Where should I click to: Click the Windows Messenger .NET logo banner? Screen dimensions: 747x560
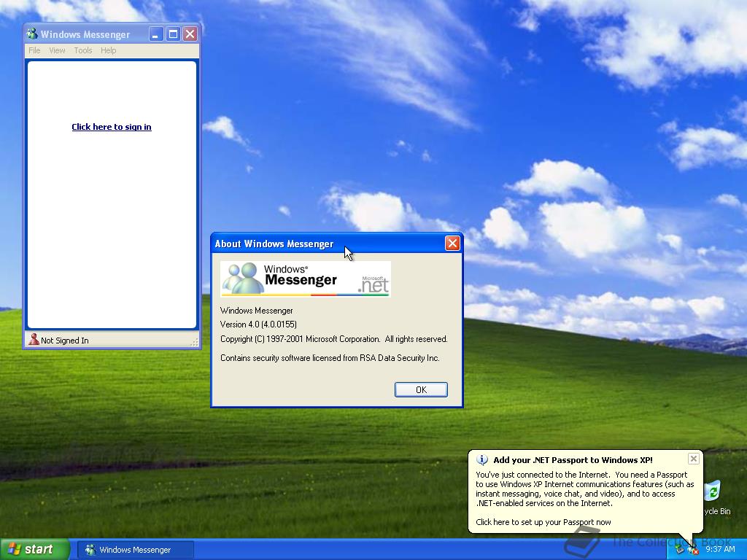coord(306,279)
